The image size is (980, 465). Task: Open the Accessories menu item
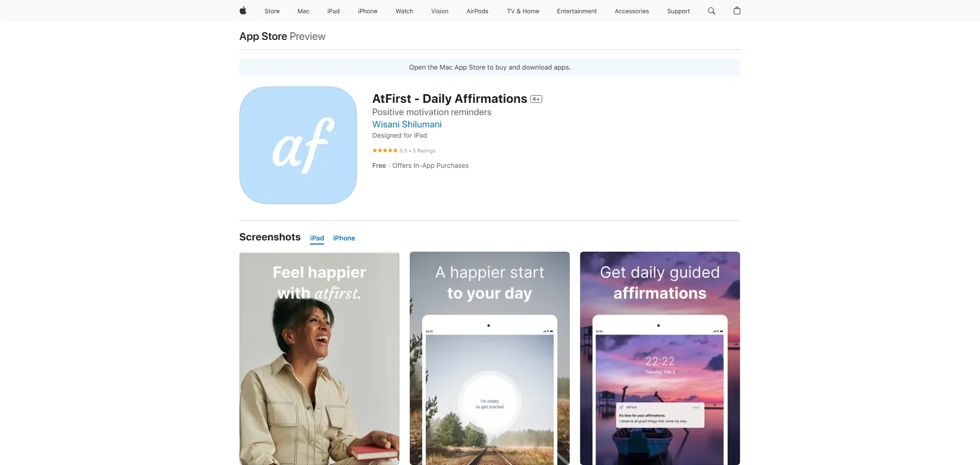(632, 11)
